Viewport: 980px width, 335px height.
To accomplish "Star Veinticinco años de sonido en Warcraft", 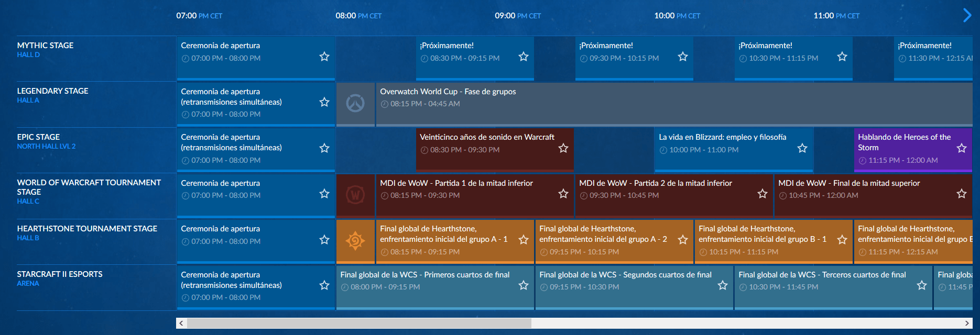I will (563, 149).
